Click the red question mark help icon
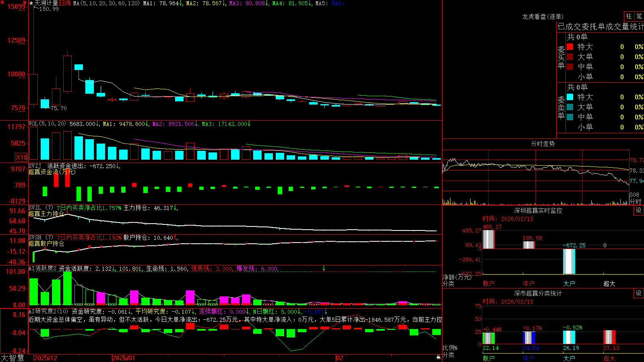This screenshot has width=644, height=362. (25, 3)
